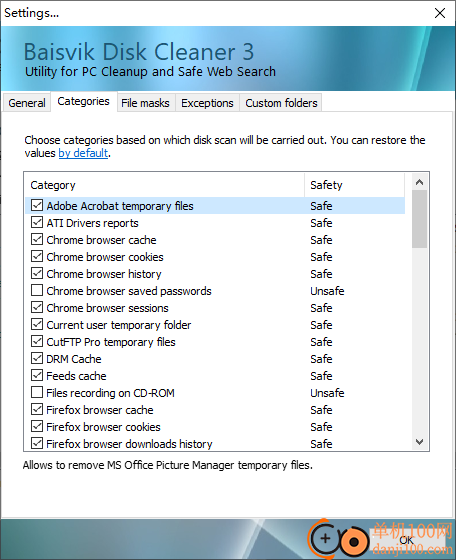Open the File masks tab
This screenshot has width=456, height=560.
coord(145,103)
